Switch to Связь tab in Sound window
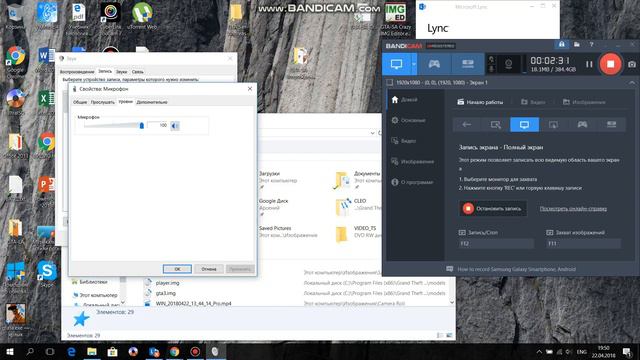 138,72
